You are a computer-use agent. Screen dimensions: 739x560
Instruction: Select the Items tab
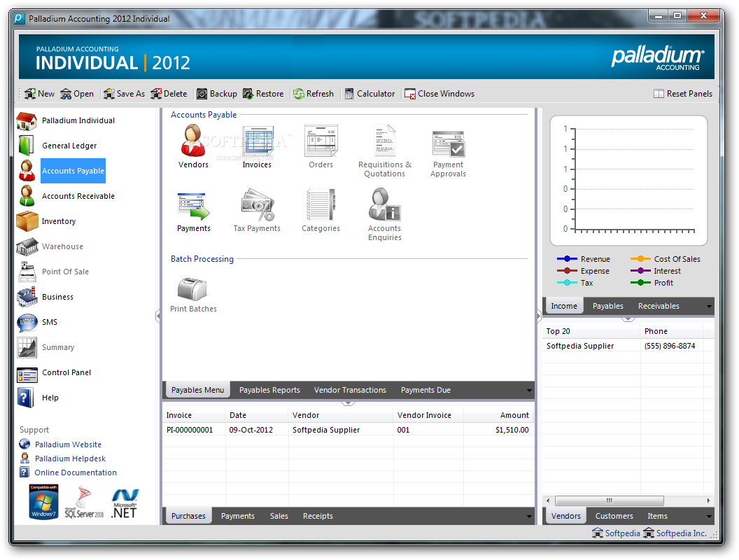pyautogui.click(x=657, y=516)
